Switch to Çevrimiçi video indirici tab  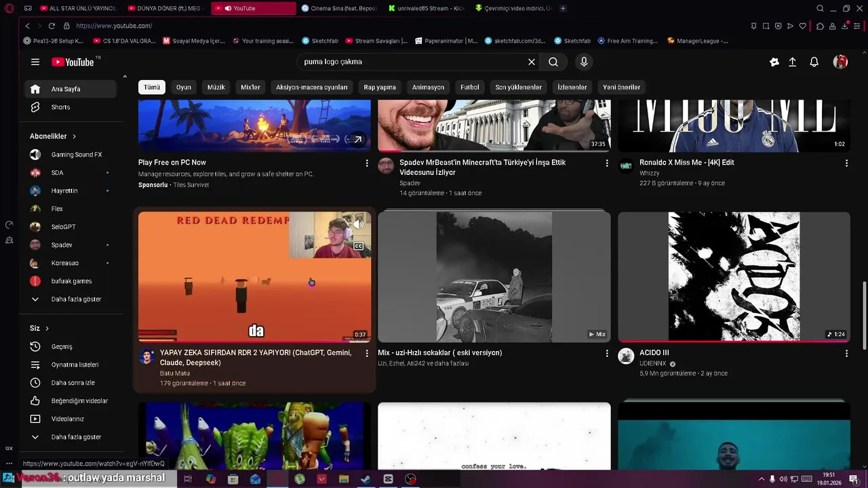coord(513,8)
